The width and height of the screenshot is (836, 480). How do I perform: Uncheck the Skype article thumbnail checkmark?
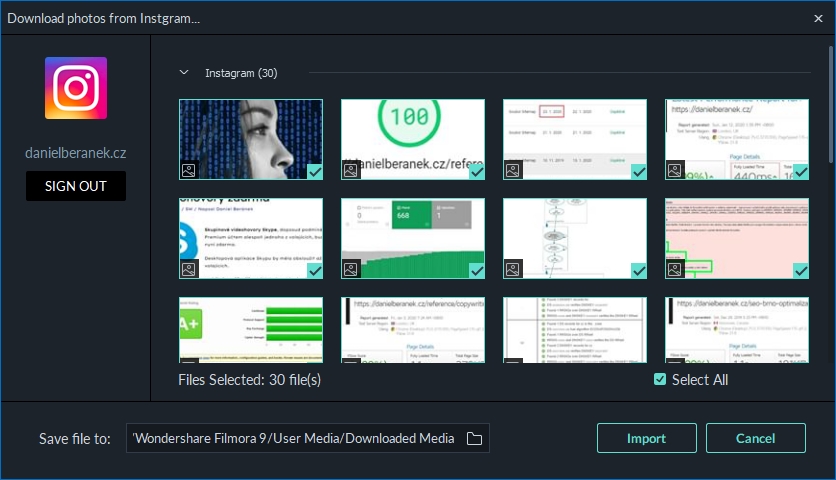tap(315, 271)
